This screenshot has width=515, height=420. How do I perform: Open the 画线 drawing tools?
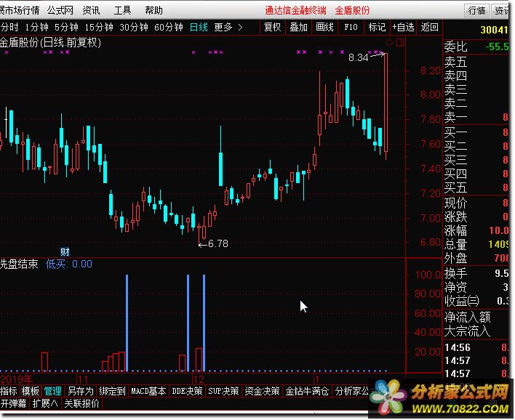tap(324, 27)
